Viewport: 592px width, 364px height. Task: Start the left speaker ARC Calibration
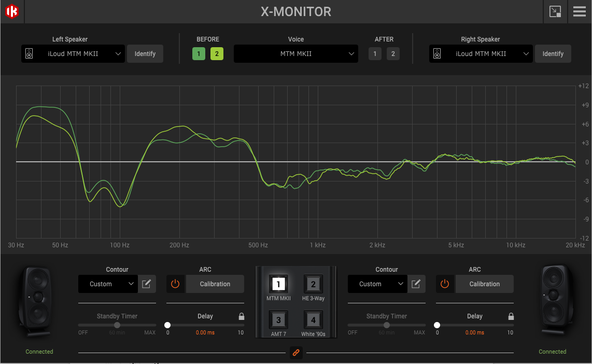215,284
